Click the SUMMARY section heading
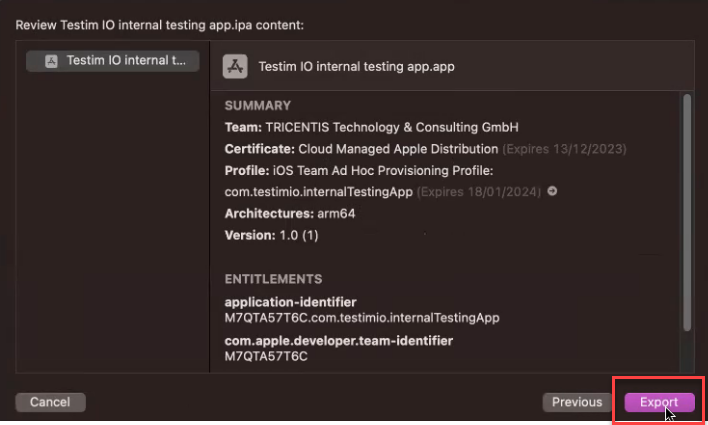This screenshot has width=708, height=425. point(258,105)
